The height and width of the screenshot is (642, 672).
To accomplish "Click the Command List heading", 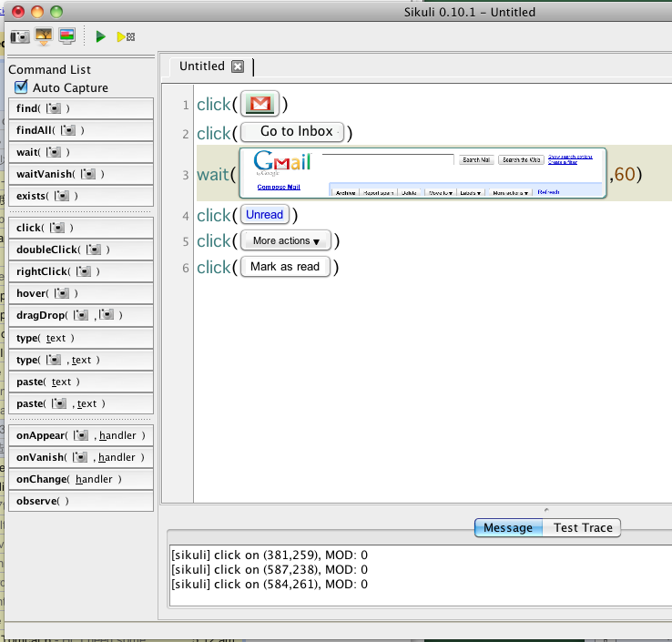I will pos(50,69).
